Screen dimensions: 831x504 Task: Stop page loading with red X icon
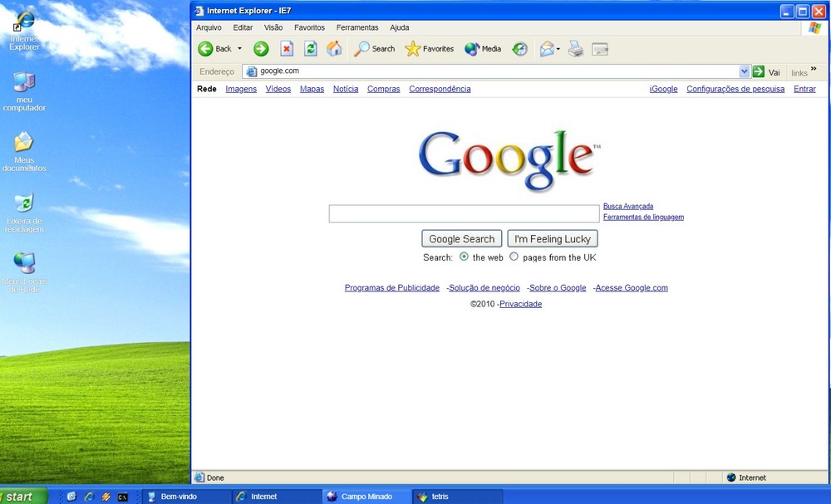pyautogui.click(x=287, y=49)
